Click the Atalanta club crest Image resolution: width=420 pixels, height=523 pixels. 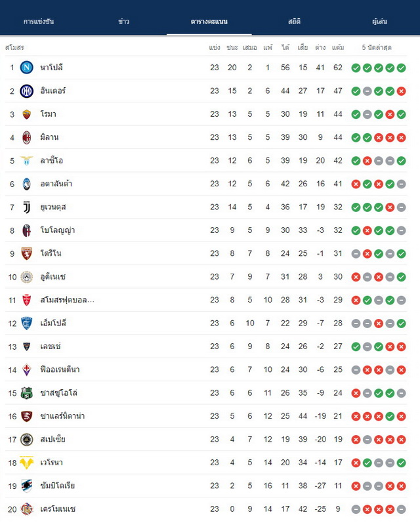[27, 184]
